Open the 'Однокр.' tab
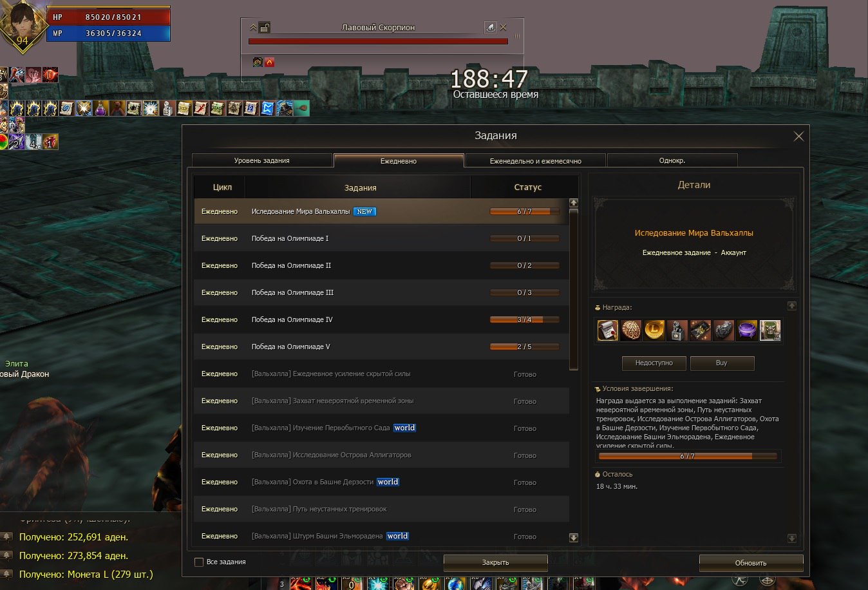Viewport: 868px width, 590px height. (x=672, y=160)
